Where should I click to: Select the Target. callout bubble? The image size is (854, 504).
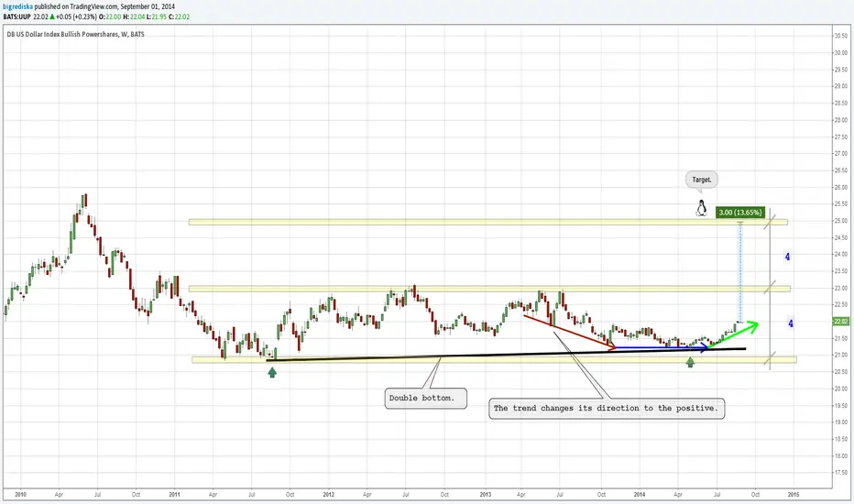(x=702, y=180)
